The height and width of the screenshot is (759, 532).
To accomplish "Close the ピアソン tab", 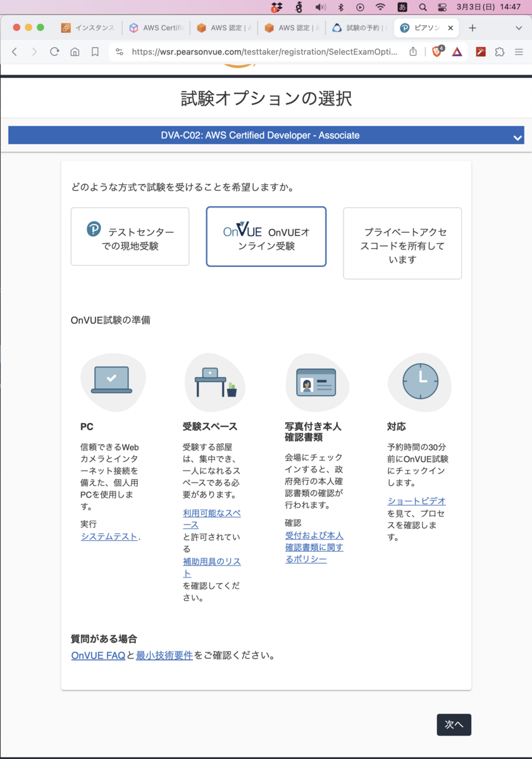I will (x=450, y=28).
